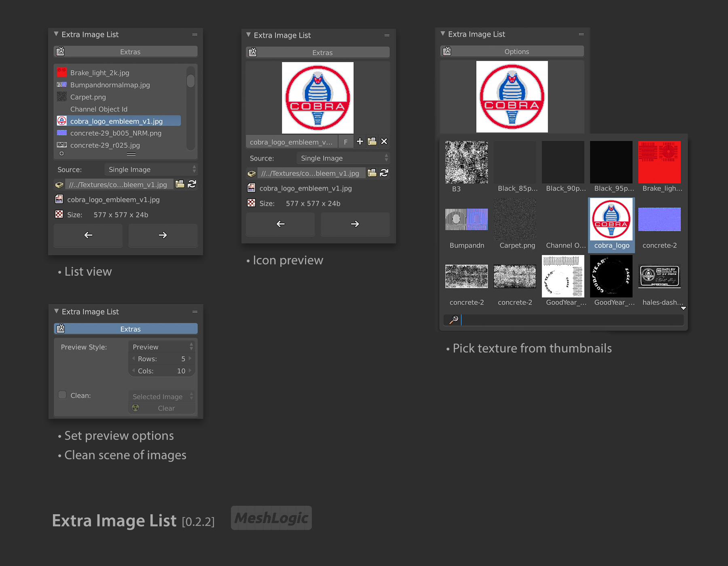Toggle Extras button in list view panel

tap(126, 52)
